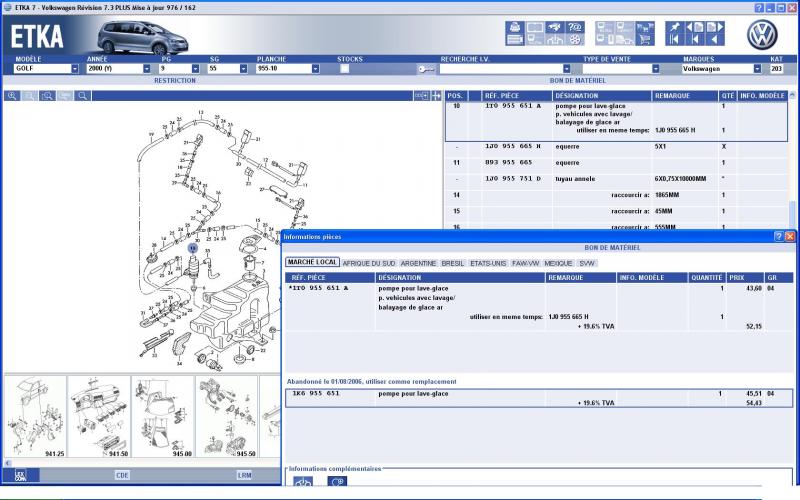Viewport: 800px width, 500px height.
Task: Open the MARQUES dropdown showing Volkswagen
Action: (x=758, y=69)
